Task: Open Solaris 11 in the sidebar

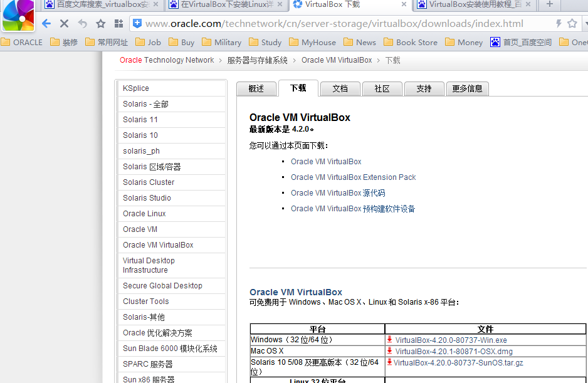Action: click(171, 120)
